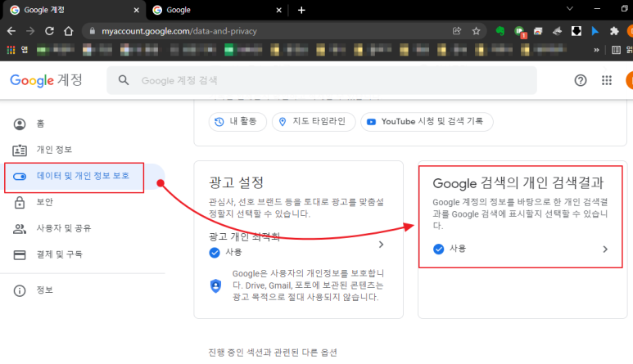Open 사용자 및 공유 in sidebar
This screenshot has width=633, height=364.
coord(83,228)
